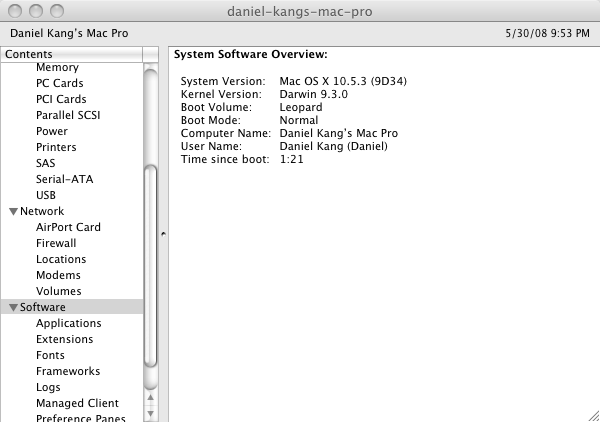Select the USB entry
Screen dimensions: 600x422
[46, 196]
